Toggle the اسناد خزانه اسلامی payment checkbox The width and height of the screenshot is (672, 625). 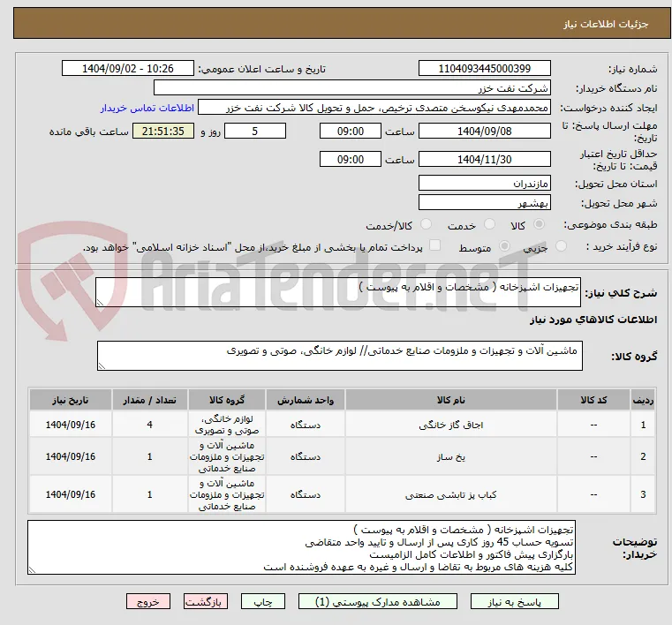pos(435,245)
